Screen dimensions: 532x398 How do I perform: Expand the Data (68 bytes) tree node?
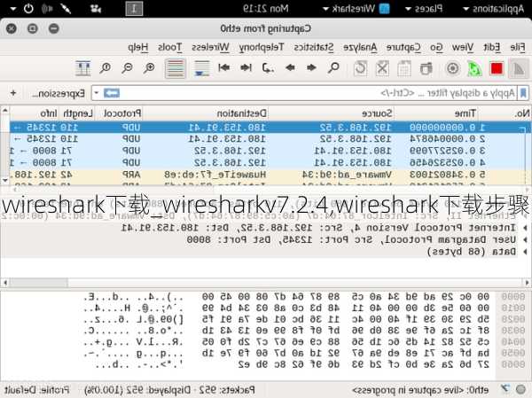coord(525,252)
